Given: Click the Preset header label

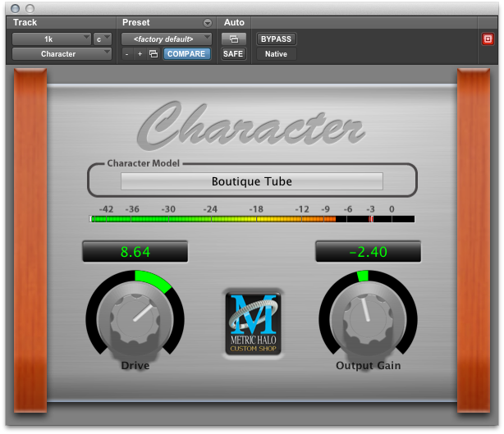Looking at the screenshot, I should [x=136, y=22].
